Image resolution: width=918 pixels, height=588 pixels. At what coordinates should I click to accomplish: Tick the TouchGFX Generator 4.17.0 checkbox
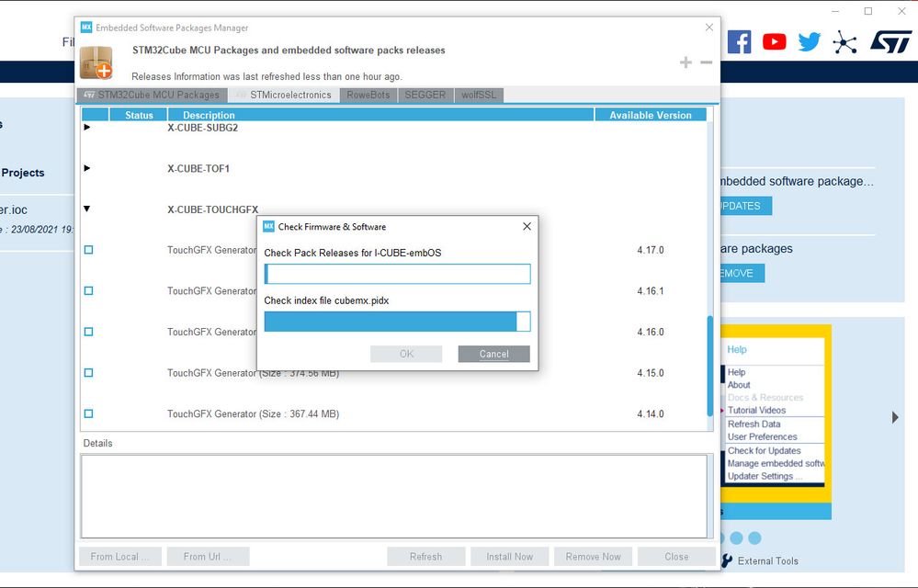pos(88,250)
